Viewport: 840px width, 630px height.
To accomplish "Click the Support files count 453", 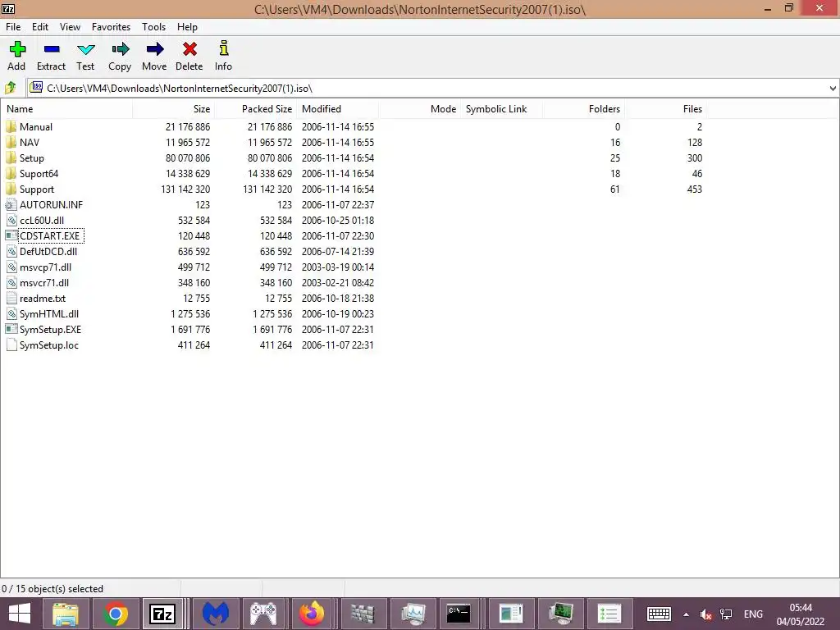I will pos(694,189).
